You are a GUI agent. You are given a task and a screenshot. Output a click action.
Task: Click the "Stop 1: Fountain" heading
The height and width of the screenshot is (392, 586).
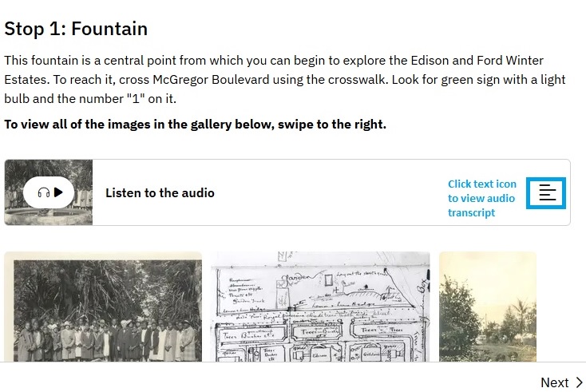coord(76,29)
